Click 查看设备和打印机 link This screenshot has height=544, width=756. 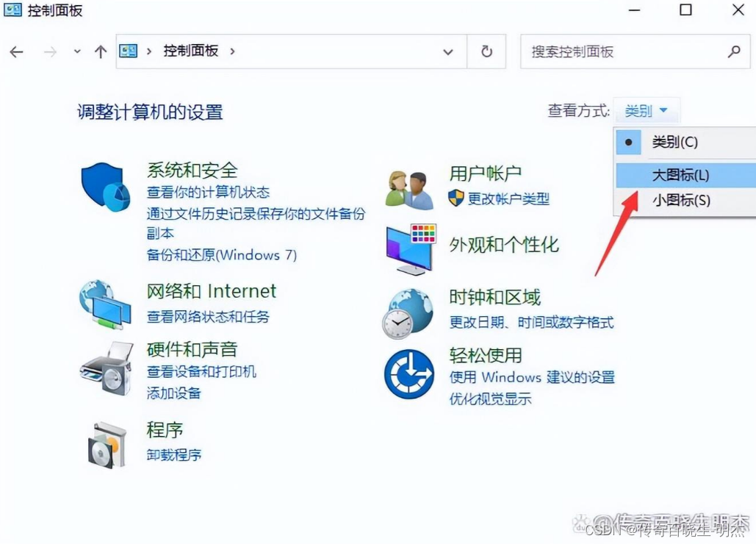(201, 371)
